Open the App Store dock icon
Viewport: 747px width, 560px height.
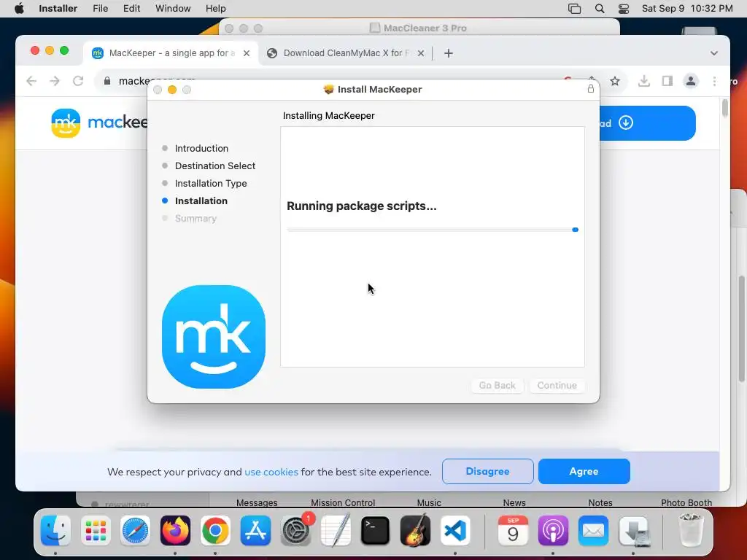pyautogui.click(x=255, y=531)
